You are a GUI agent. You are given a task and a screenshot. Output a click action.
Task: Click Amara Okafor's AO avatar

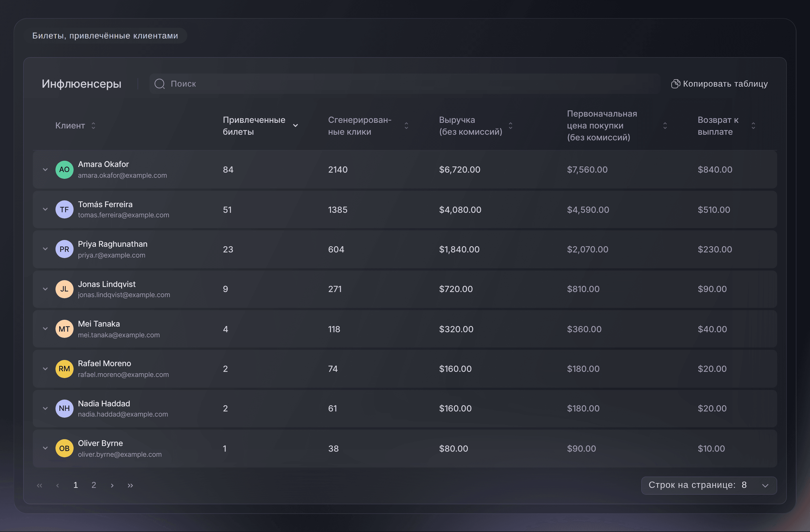pos(64,170)
